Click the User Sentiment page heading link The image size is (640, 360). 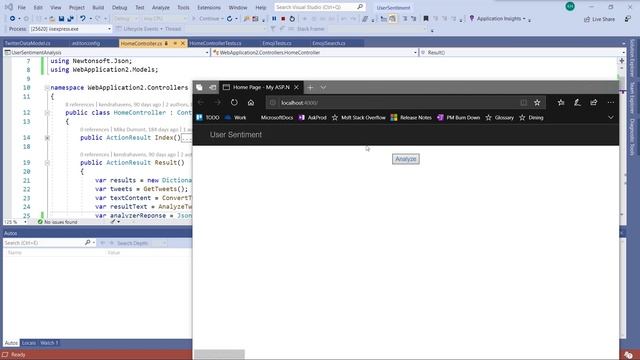pos(236,135)
